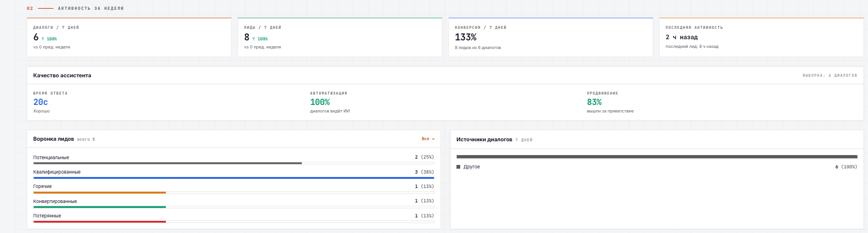This screenshot has height=233, width=868.
Task: Select the 'Конвертированные' row label
Action: point(55,201)
